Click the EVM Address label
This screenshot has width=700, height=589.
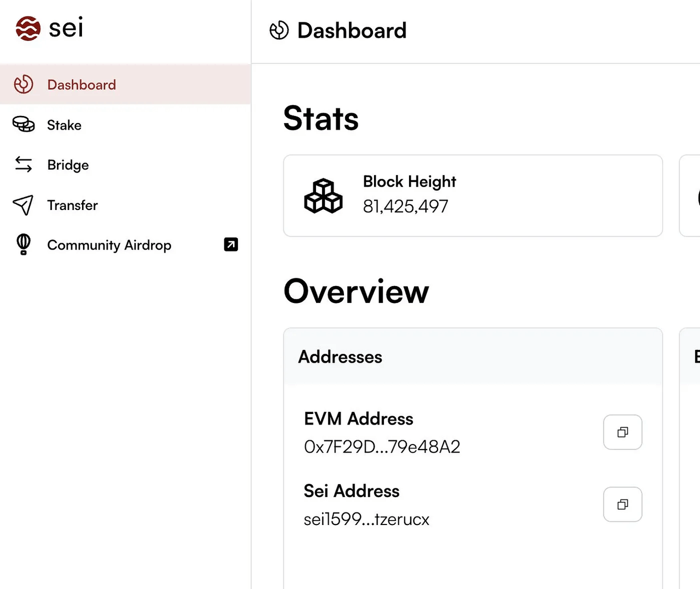pyautogui.click(x=359, y=418)
